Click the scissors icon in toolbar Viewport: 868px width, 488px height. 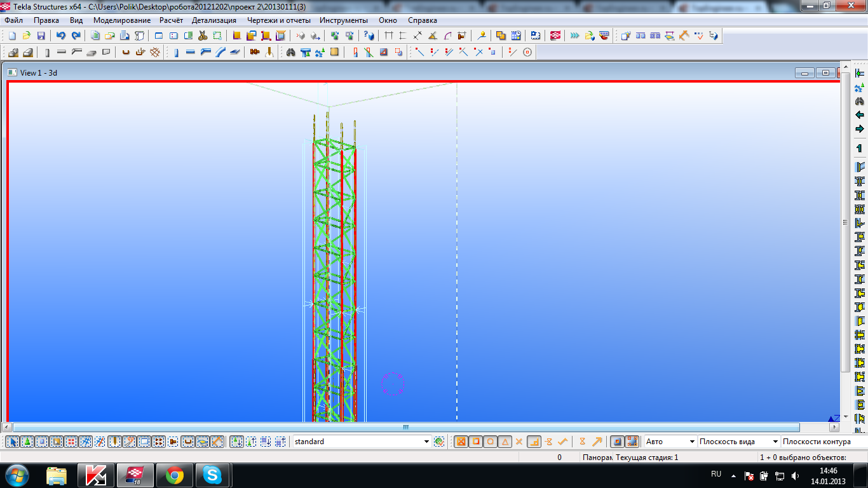[203, 36]
